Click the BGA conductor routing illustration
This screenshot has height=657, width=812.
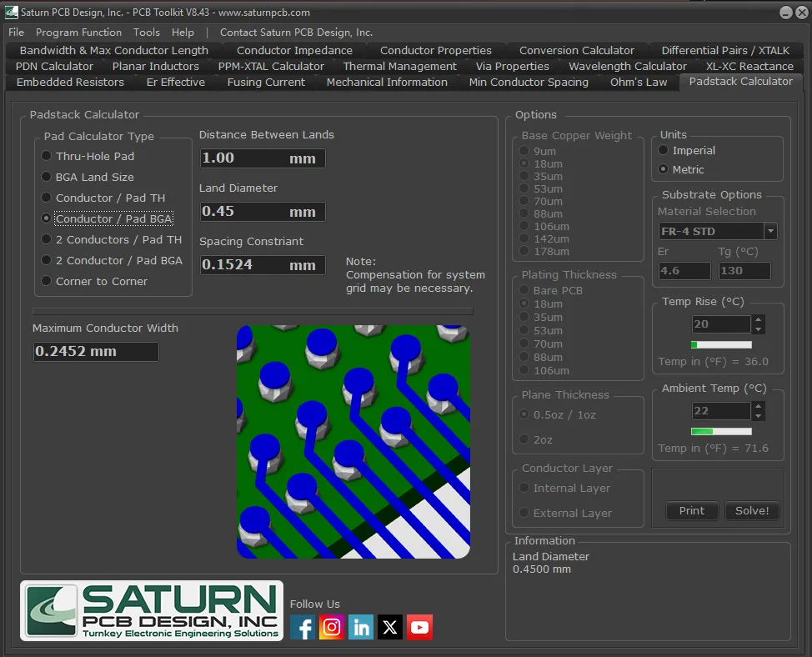(x=353, y=442)
